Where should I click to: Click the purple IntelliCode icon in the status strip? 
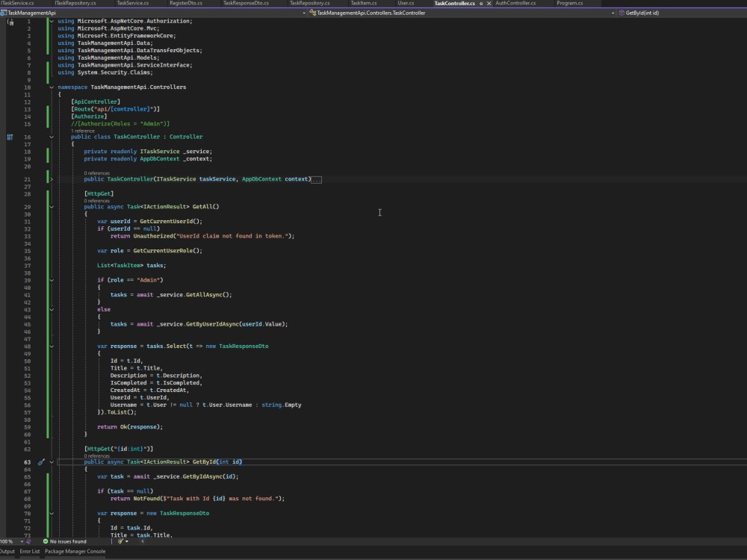click(x=28, y=541)
